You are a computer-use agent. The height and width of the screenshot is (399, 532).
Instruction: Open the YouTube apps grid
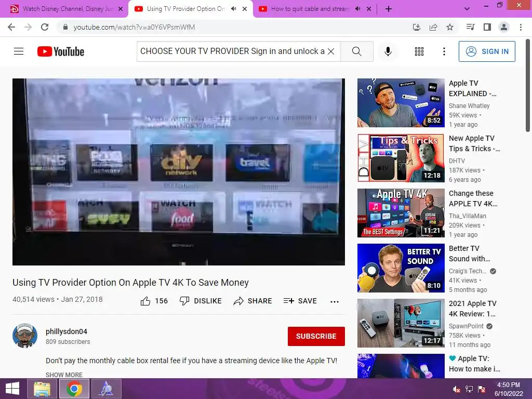pyautogui.click(x=419, y=51)
